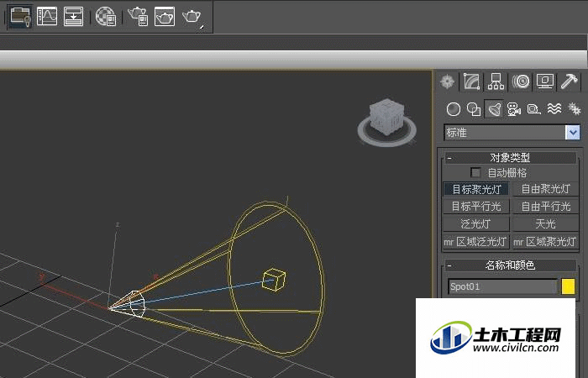Screen dimensions: 588x378
Task: Select the Shapes category icon
Action: pyautogui.click(x=474, y=109)
